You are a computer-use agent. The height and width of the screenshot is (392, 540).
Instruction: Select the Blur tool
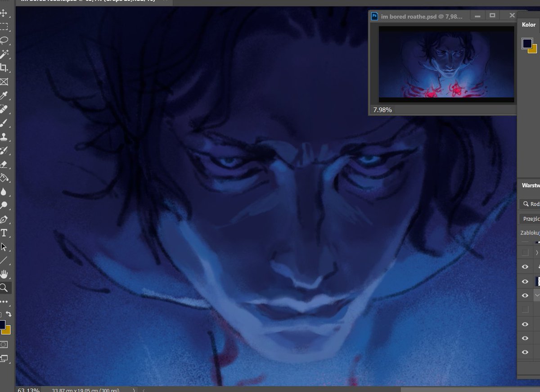click(4, 192)
